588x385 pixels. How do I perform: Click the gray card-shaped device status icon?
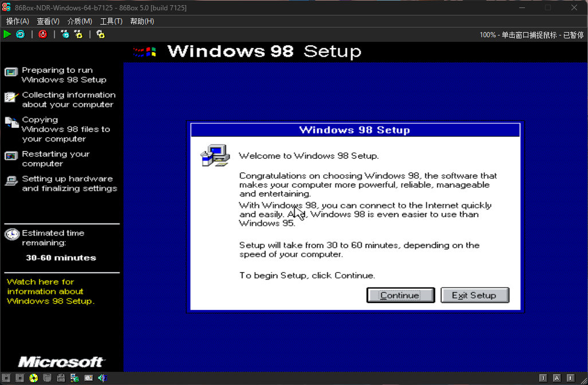point(88,378)
